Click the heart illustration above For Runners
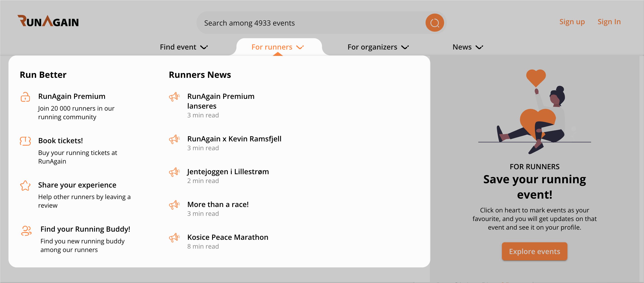 (536, 78)
